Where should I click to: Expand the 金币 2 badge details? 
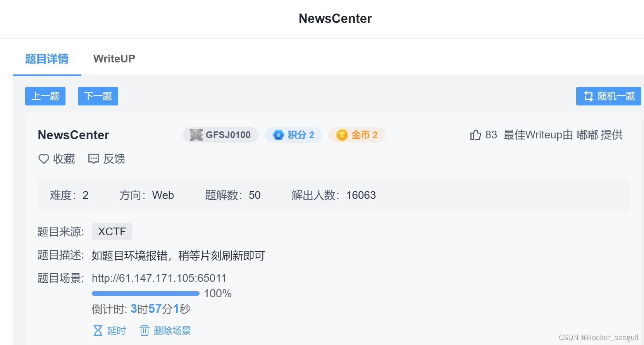pos(356,135)
